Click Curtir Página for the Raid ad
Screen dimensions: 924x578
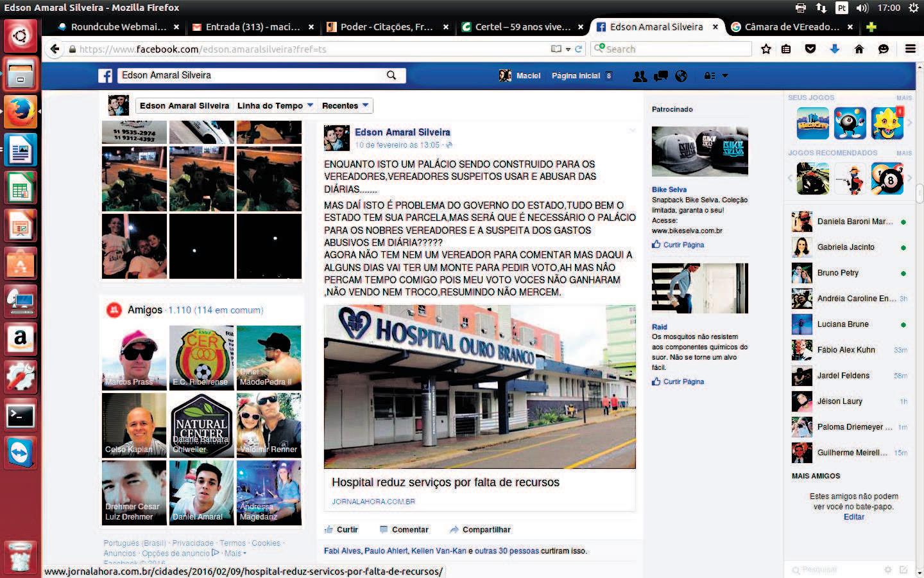pyautogui.click(x=678, y=381)
